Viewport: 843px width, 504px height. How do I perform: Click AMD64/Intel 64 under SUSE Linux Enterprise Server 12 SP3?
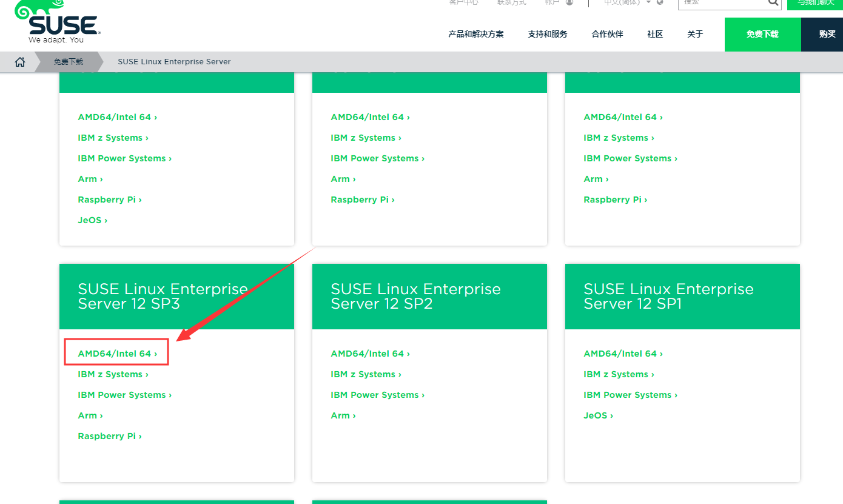point(116,353)
